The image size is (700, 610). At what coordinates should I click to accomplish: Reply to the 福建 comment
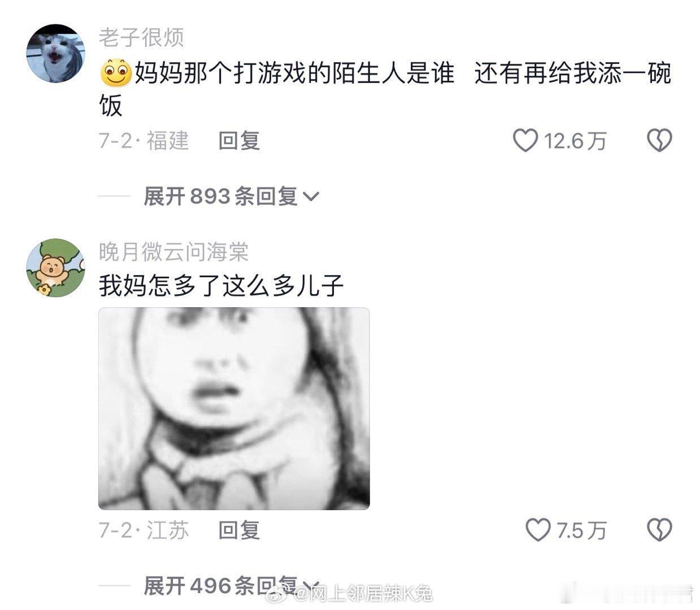[x=239, y=140]
